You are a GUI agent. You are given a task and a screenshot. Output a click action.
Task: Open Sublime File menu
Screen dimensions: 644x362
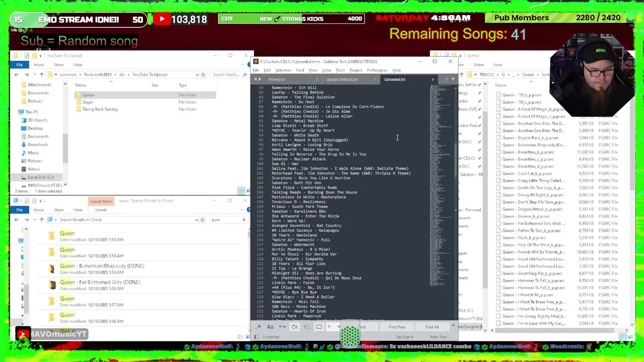point(256,70)
